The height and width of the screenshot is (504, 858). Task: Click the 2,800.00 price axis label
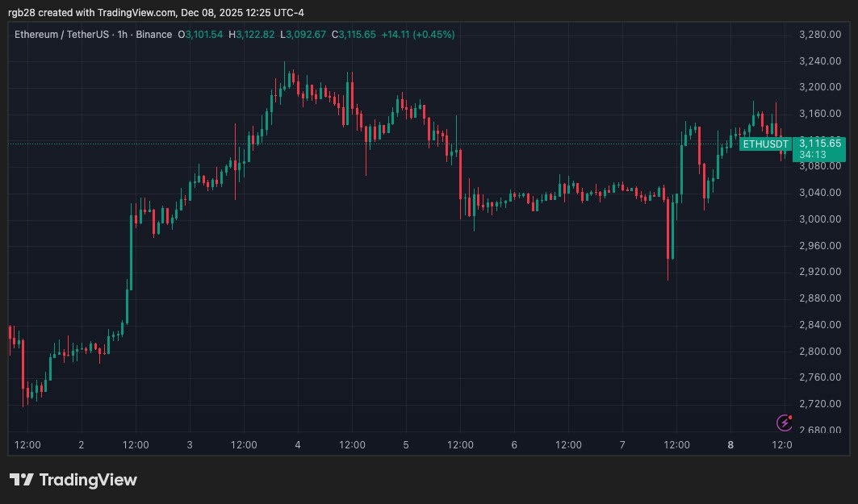(x=820, y=351)
